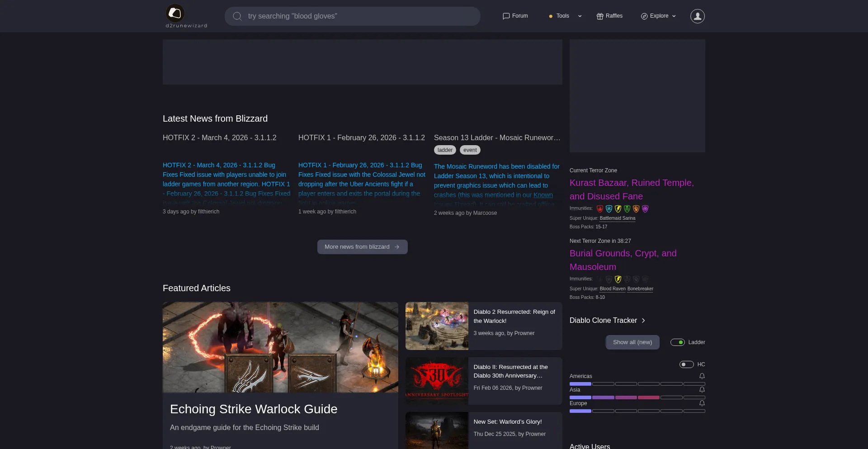
Task: Open Bonebreaker super unique link
Action: click(640, 289)
